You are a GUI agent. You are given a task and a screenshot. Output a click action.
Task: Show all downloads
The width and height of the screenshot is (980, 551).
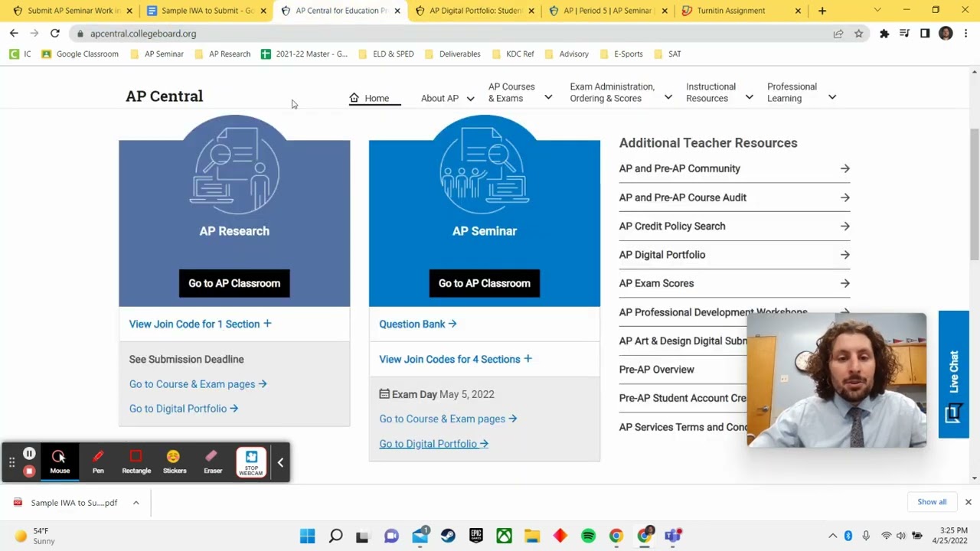932,502
